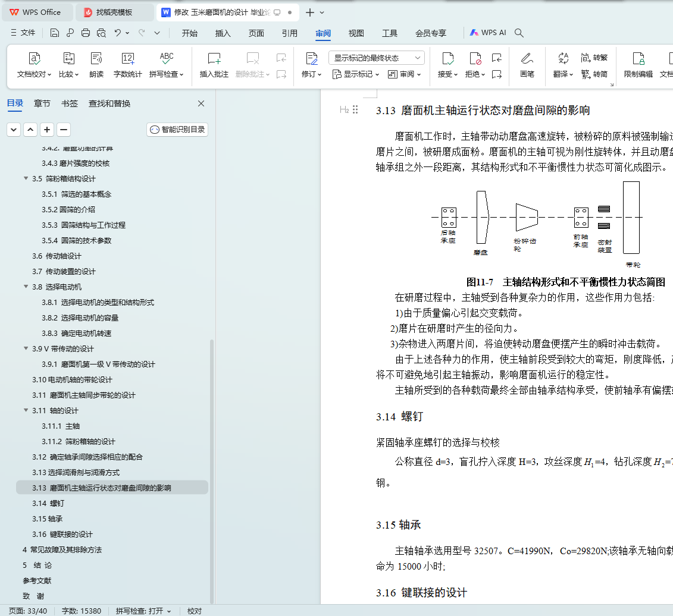Collapse the 3.11 轴的设计 outline node
The image size is (673, 616).
[26, 410]
